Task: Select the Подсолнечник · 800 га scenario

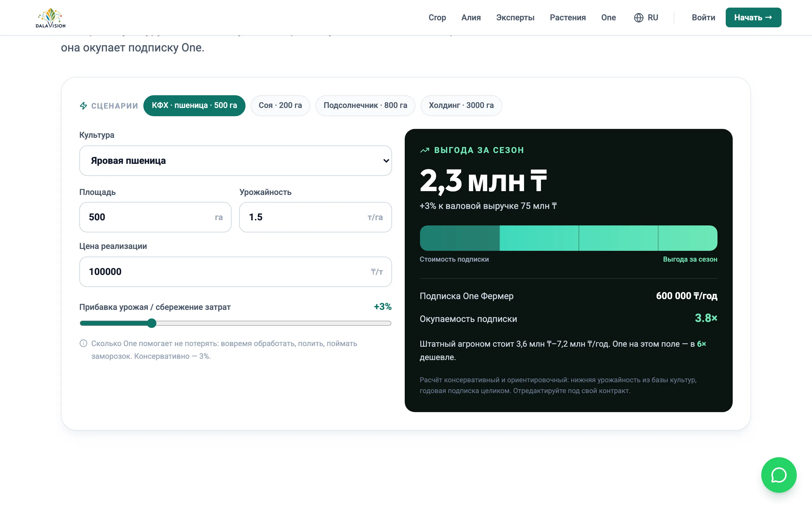Action: [365, 105]
